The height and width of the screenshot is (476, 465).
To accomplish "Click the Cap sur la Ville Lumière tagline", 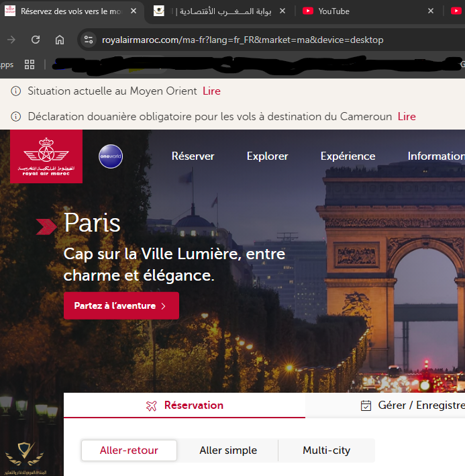I will pyautogui.click(x=174, y=265).
